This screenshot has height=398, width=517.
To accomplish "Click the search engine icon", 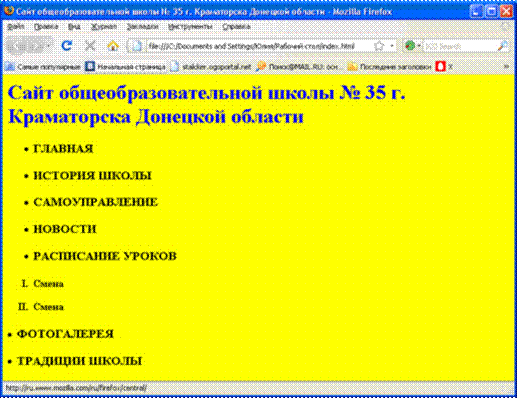I will coord(410,46).
